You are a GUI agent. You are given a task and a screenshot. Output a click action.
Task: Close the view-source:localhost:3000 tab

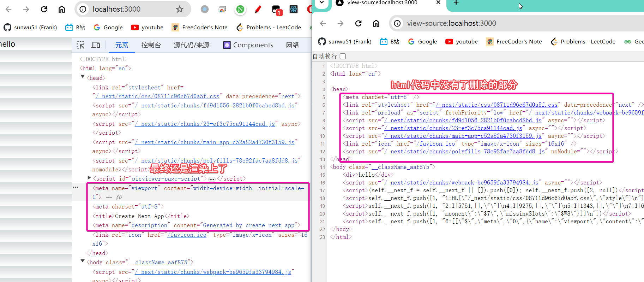point(438,2)
